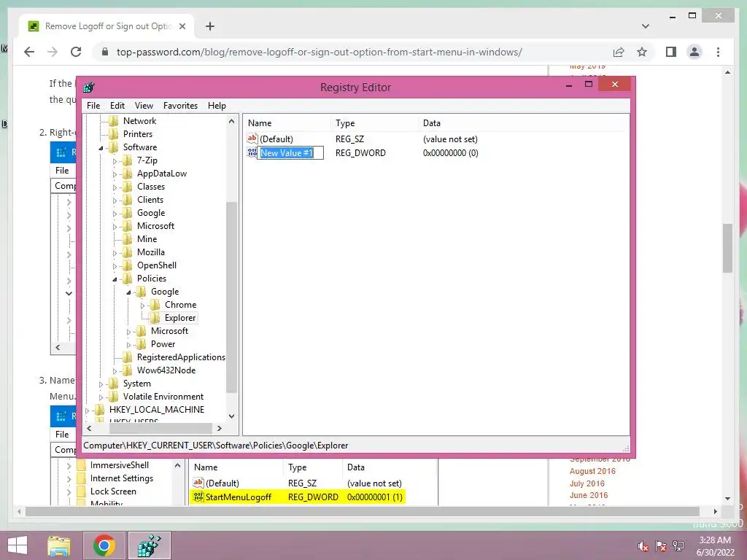Click the Wow6432Node folder icon
The image size is (747, 560).
(128, 370)
